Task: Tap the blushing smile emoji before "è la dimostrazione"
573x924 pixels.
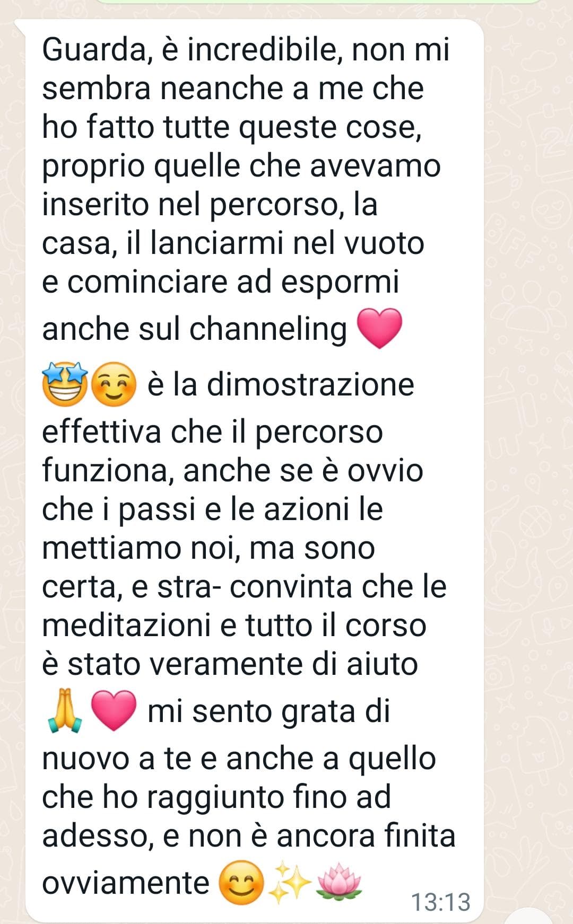Action: tap(114, 385)
